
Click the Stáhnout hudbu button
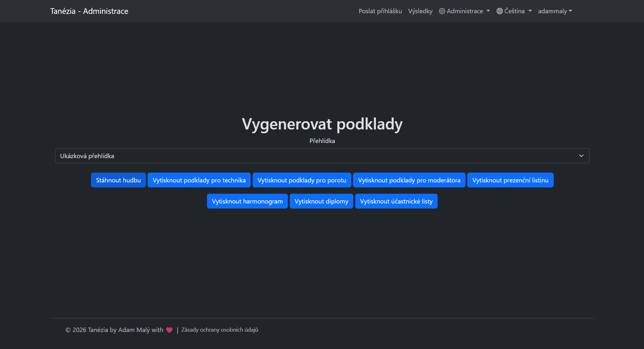pyautogui.click(x=118, y=180)
